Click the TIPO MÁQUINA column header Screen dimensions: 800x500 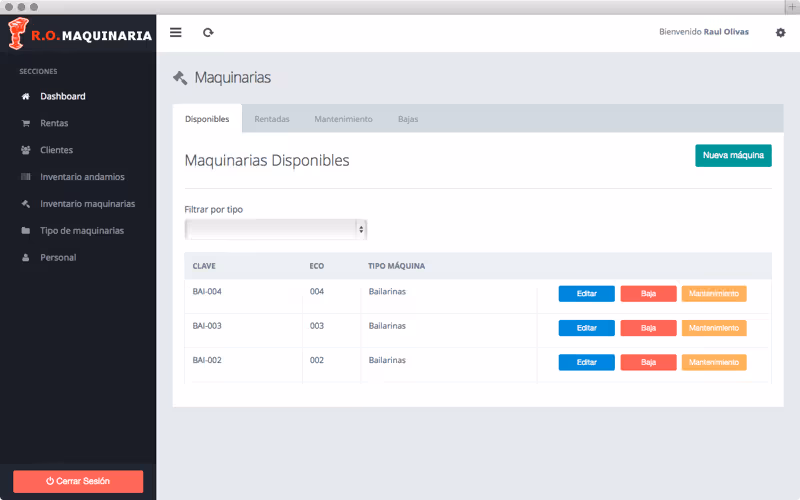(396, 266)
